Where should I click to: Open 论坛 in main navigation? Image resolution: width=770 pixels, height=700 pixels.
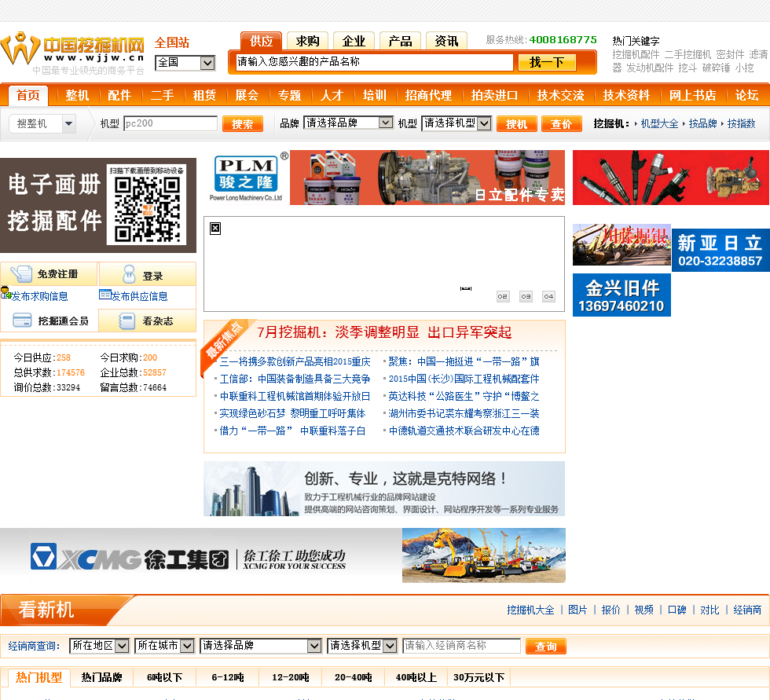click(747, 95)
